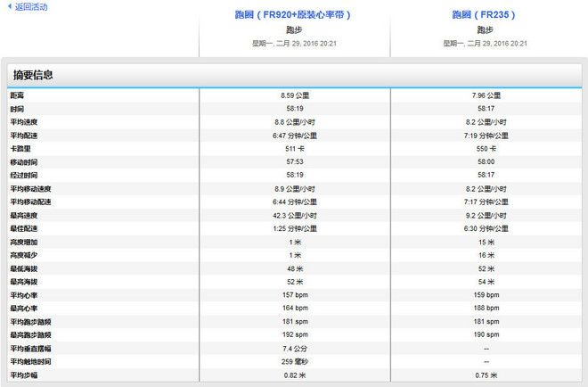Select the 平均心率 row label

(24, 295)
